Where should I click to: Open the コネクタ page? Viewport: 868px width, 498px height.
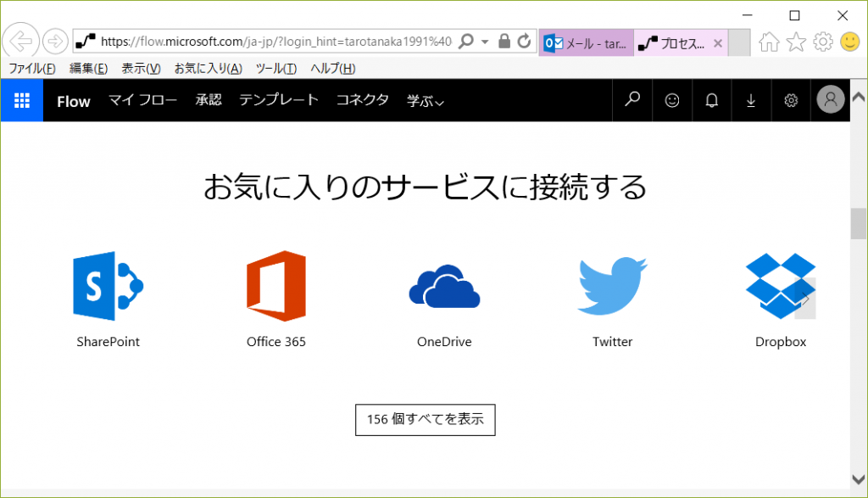[x=363, y=100]
